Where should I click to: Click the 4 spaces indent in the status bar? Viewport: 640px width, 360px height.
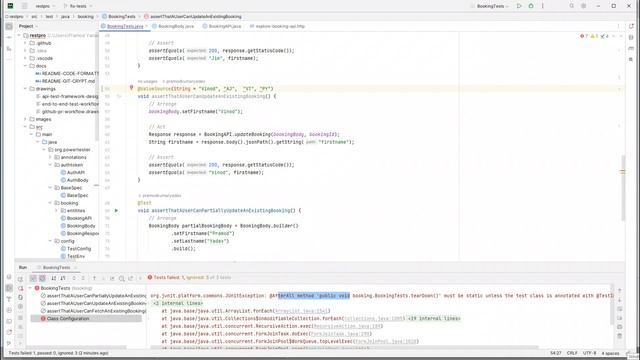pos(610,353)
